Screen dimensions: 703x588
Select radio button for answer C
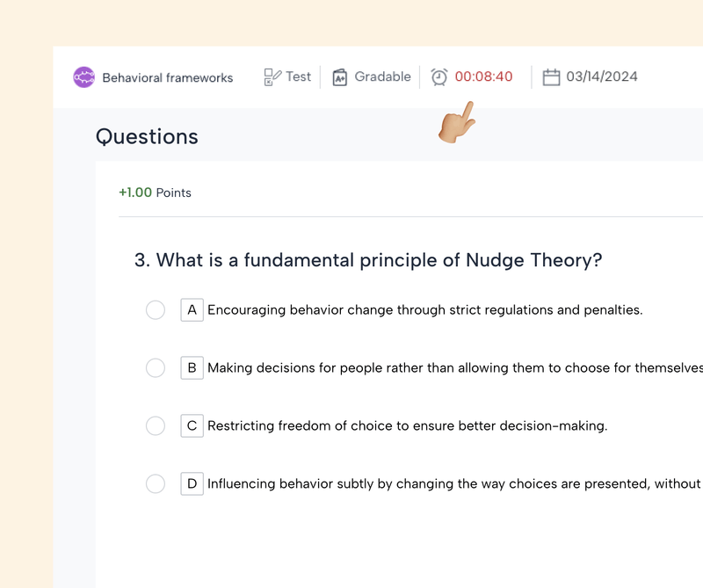click(156, 426)
